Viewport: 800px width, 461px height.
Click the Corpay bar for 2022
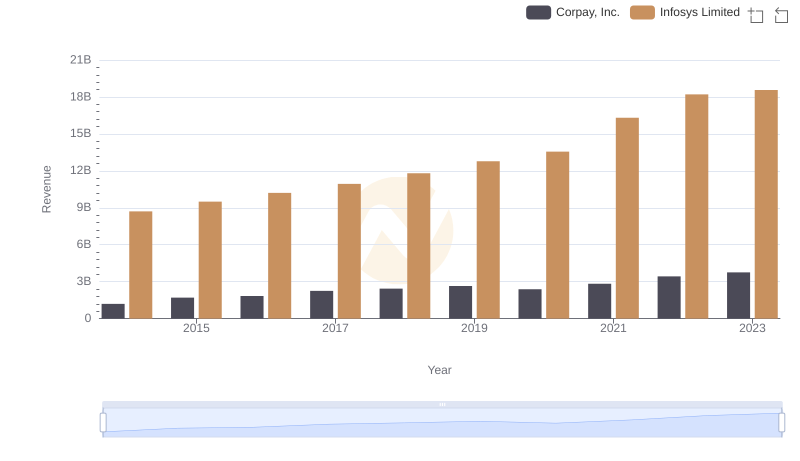tap(669, 297)
